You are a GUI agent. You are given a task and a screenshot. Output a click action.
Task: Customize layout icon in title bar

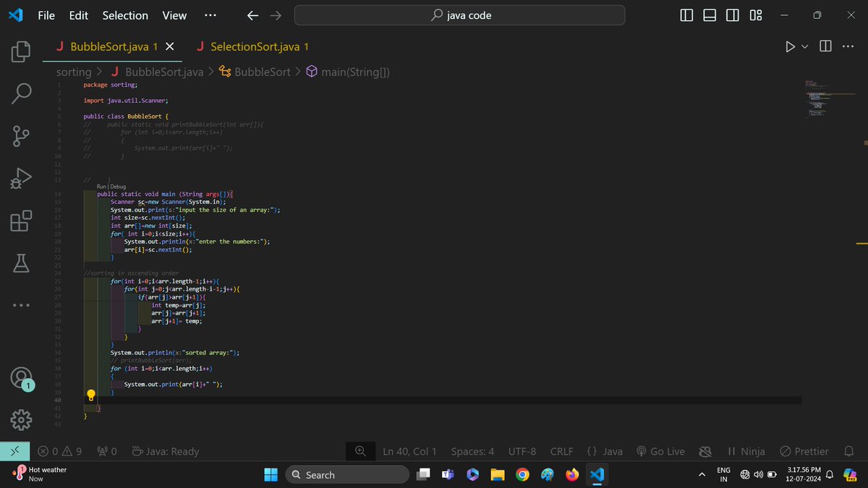[x=756, y=15]
